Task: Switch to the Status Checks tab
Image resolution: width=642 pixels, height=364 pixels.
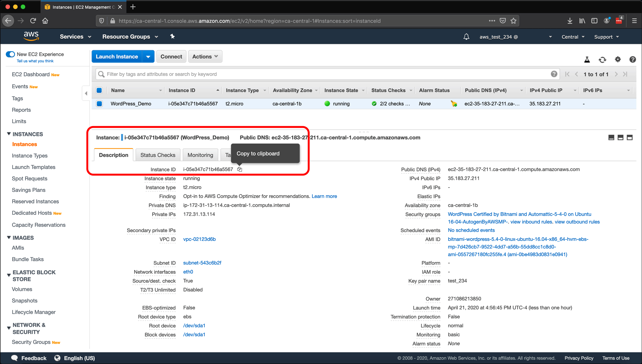Action: point(158,155)
